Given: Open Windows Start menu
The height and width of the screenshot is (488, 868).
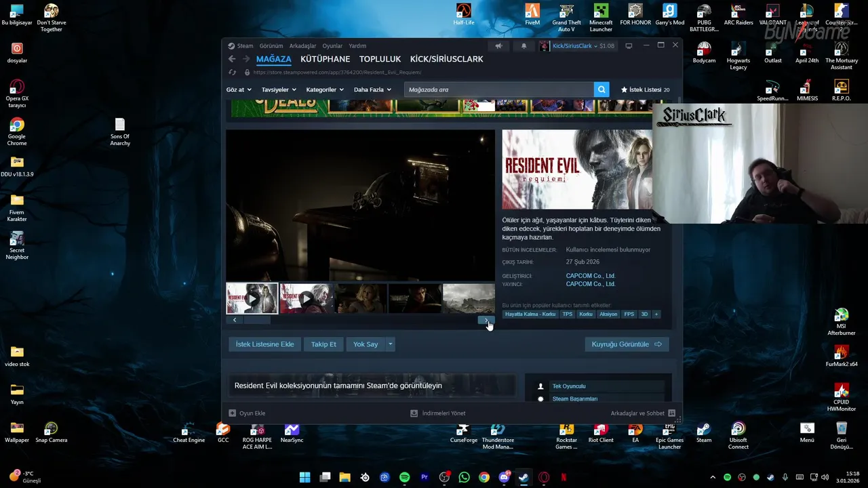Looking at the screenshot, I should point(305,477).
